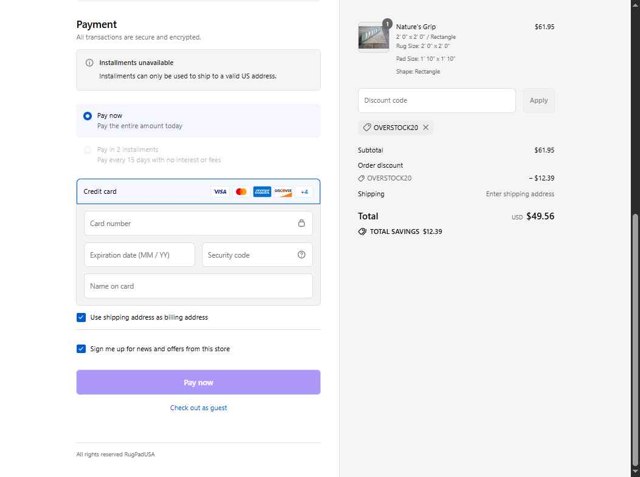Click the Shape: Rectangle text
This screenshot has width=640, height=477.
[x=418, y=71]
